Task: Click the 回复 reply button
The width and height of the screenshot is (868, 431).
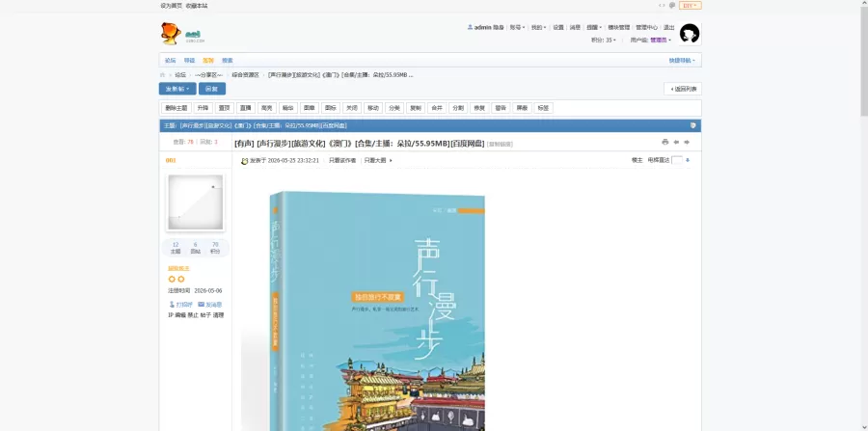Action: 212,89
